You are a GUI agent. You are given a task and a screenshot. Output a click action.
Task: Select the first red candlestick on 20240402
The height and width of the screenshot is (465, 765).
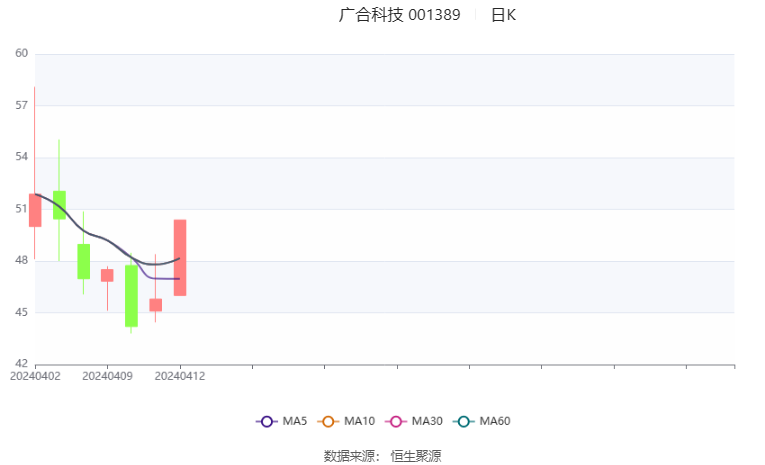(35, 210)
